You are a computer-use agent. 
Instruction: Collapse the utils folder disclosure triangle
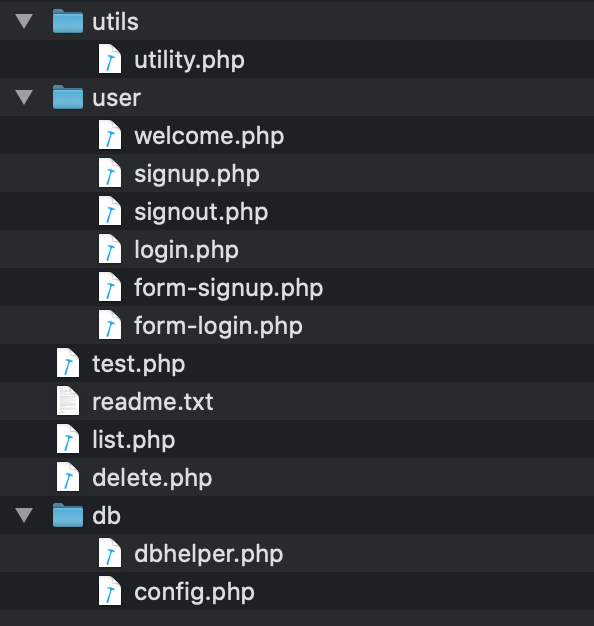[x=24, y=21]
